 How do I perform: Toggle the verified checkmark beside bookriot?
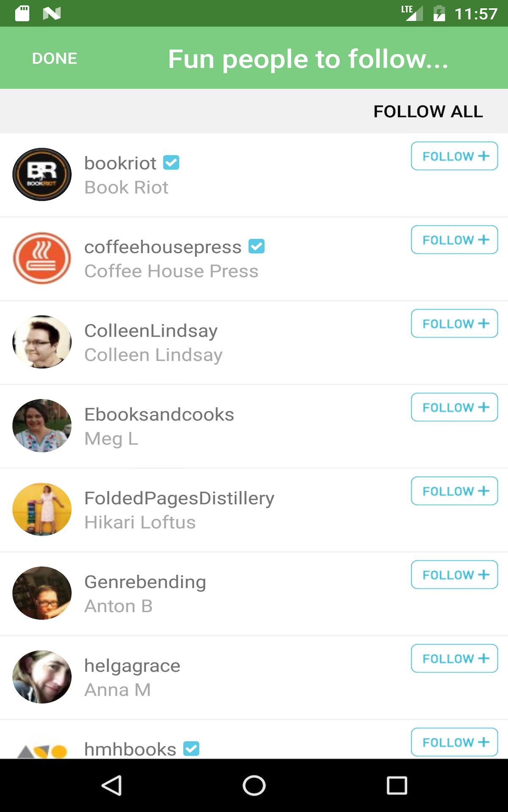coord(171,162)
